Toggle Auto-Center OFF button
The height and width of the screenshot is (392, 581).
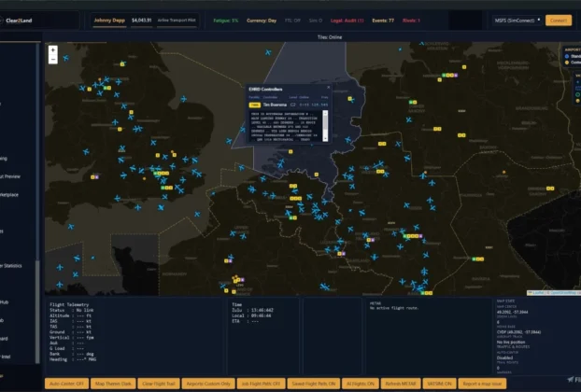(x=66, y=384)
